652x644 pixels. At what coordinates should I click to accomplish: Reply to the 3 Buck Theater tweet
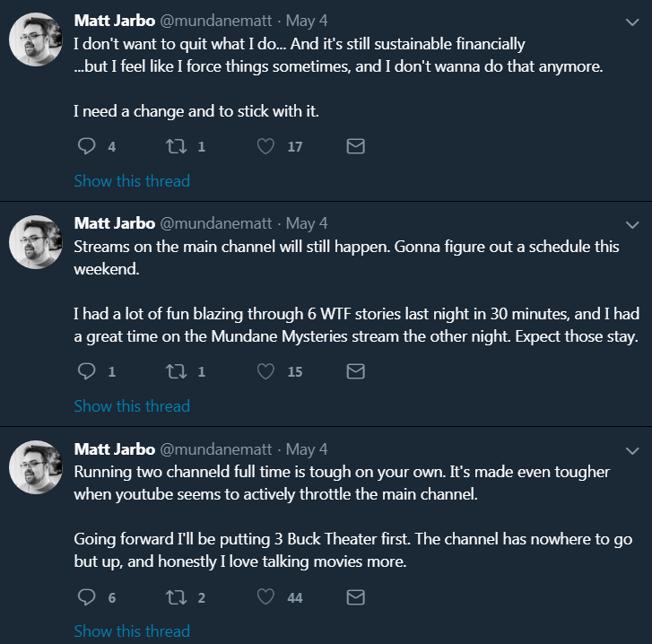[x=86, y=597]
